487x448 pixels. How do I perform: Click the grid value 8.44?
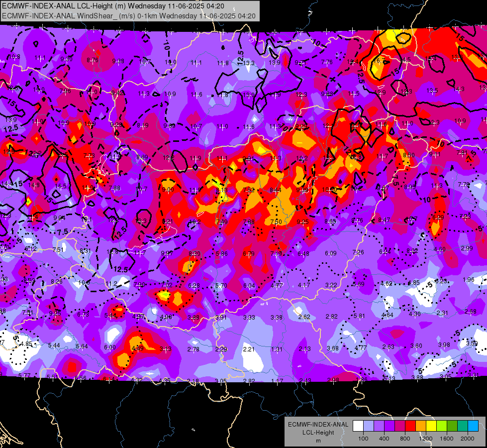276,190
